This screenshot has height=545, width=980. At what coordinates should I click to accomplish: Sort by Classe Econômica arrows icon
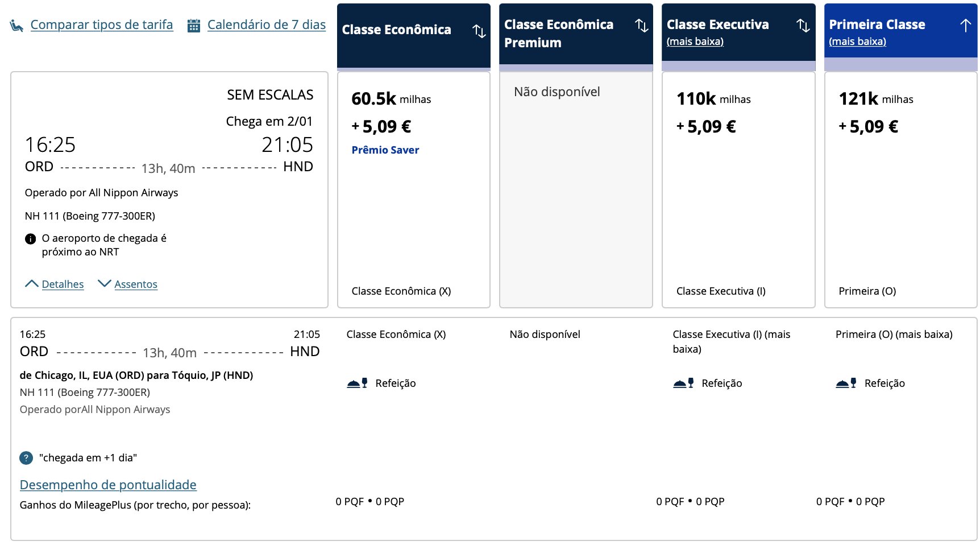479,31
